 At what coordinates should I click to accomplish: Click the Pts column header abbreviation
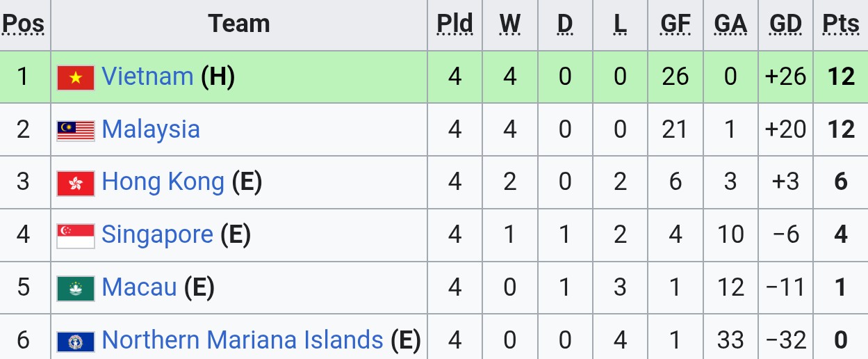[x=840, y=24]
